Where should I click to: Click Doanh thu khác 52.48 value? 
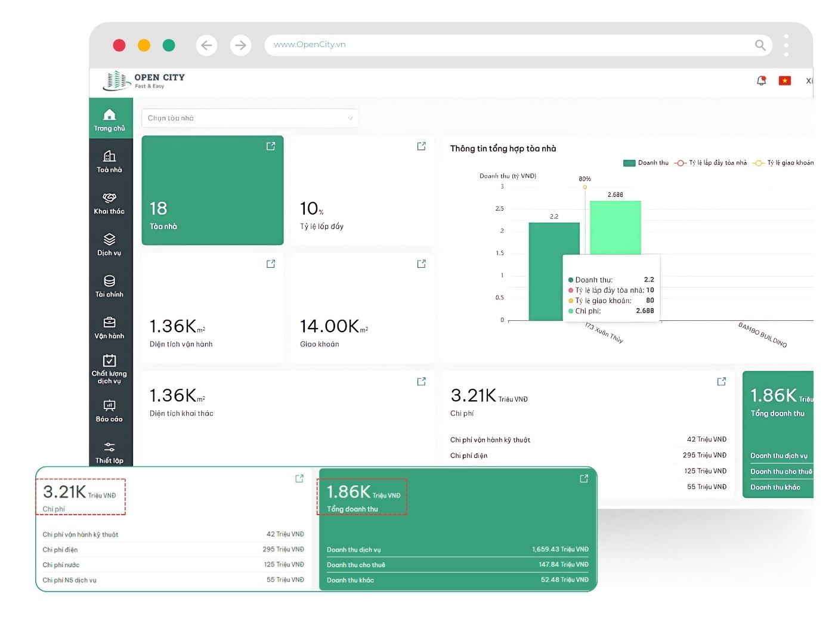pos(565,580)
